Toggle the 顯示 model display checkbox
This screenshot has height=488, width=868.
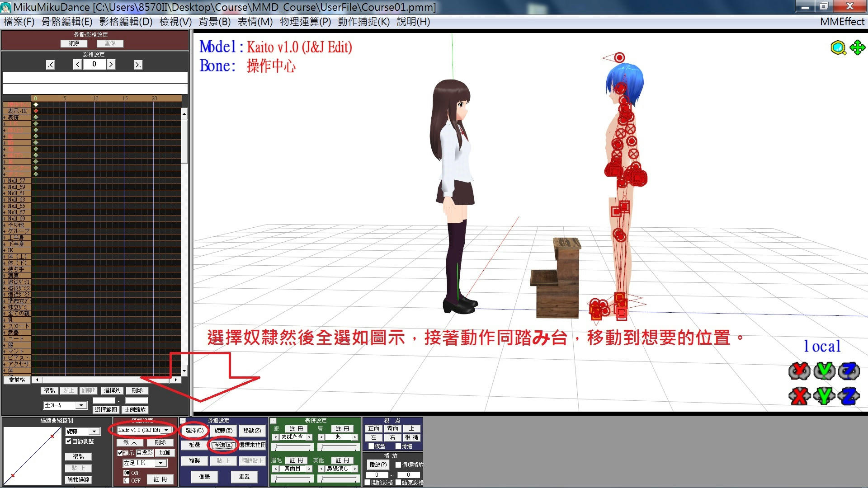coord(120,453)
